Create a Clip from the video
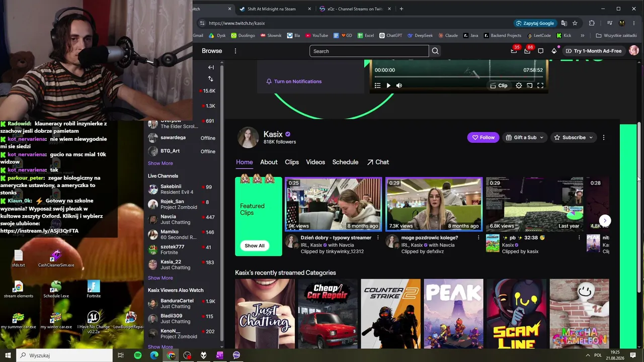644x362 pixels. point(499,85)
